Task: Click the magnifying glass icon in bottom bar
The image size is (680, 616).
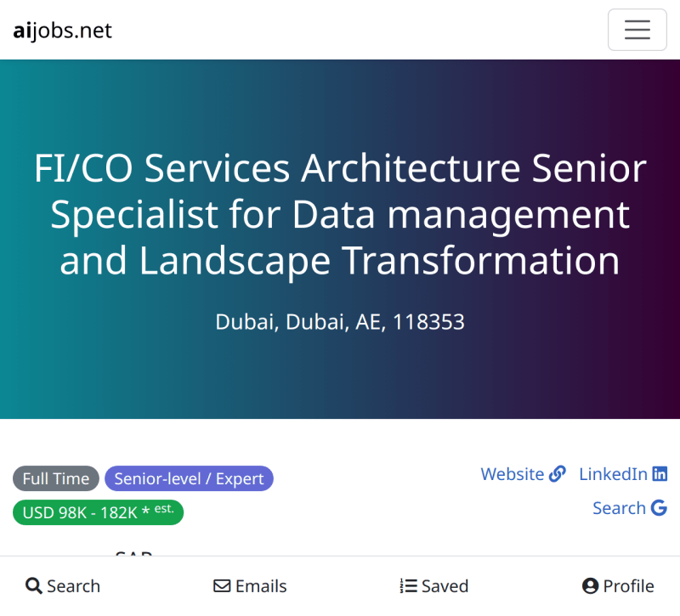Action: click(34, 586)
